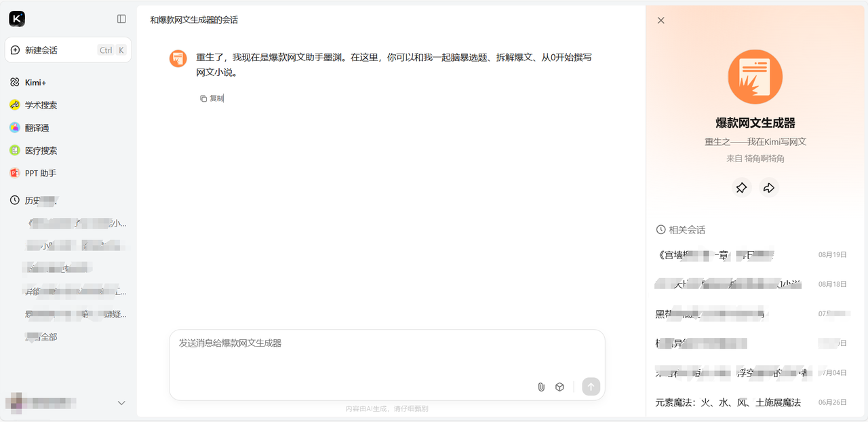Send the message with arrow button
The height and width of the screenshot is (422, 868).
[591, 387]
